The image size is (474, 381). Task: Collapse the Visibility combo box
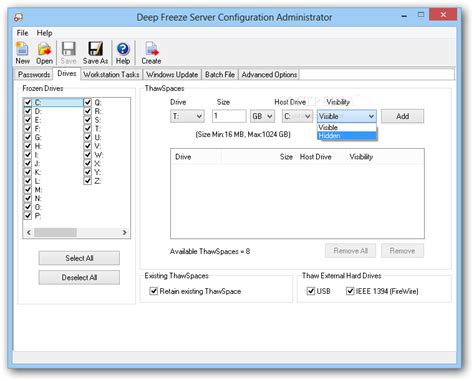tap(347, 116)
